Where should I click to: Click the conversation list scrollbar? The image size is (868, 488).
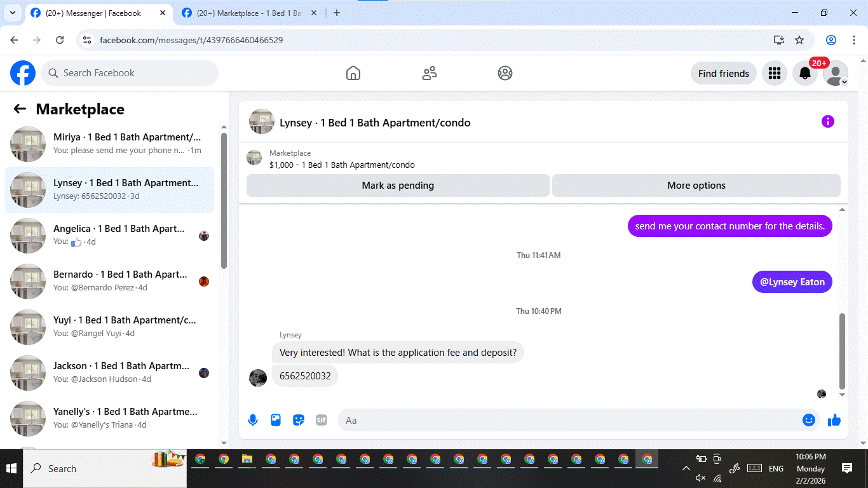(224, 200)
